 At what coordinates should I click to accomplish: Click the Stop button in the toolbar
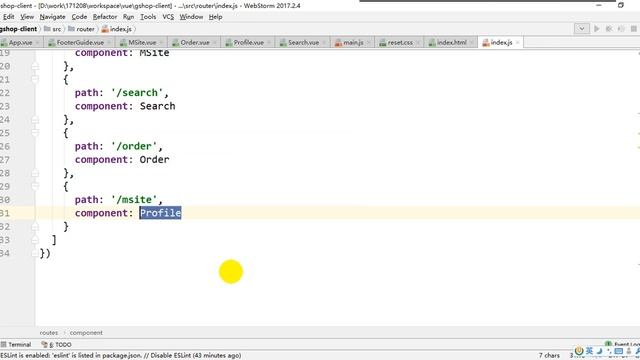(633, 29)
